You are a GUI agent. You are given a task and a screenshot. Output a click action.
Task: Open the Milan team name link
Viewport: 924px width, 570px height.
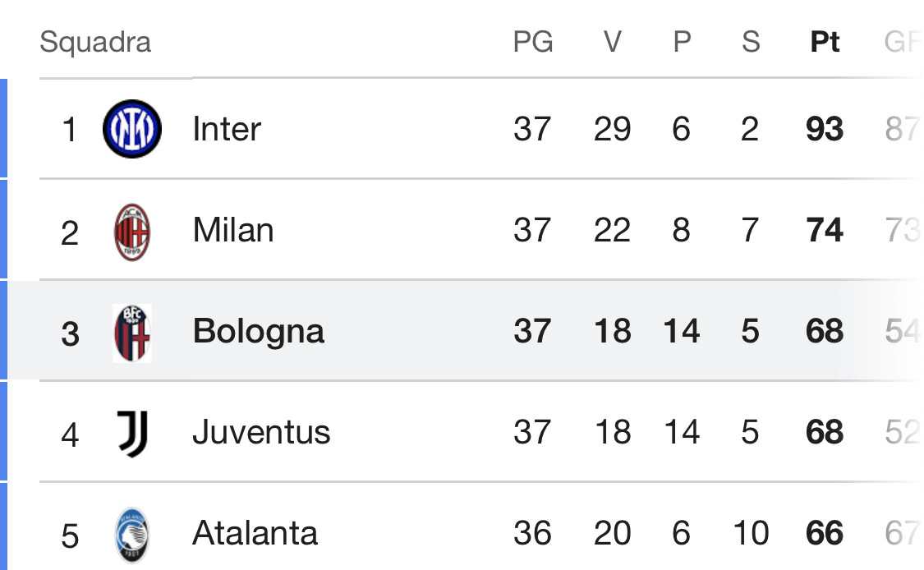click(x=233, y=230)
